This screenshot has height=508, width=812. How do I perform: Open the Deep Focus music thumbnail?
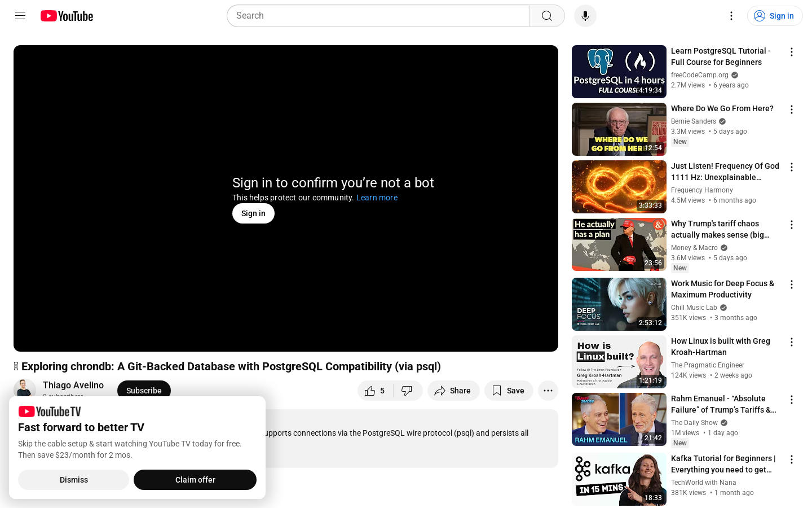tap(619, 304)
